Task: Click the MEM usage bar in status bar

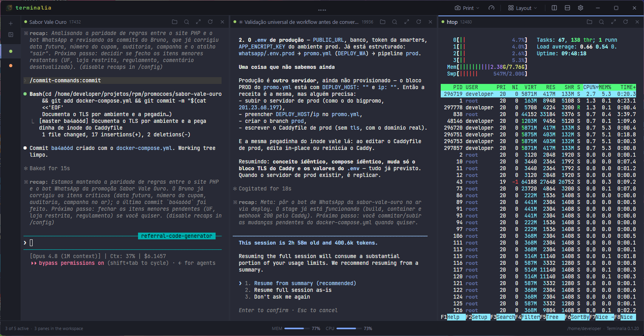Action: pyautogui.click(x=294, y=328)
